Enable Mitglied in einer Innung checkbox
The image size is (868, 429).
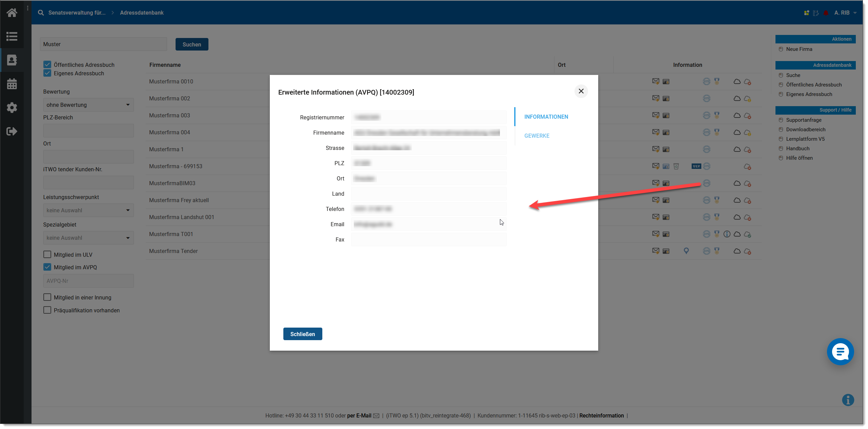point(47,297)
